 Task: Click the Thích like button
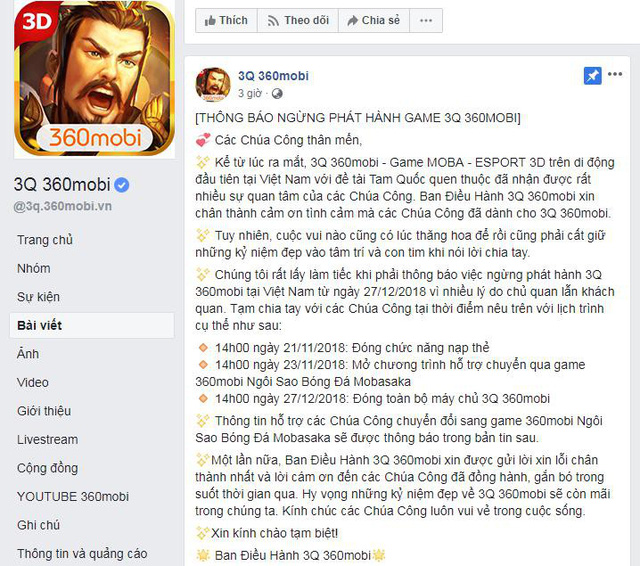(226, 20)
